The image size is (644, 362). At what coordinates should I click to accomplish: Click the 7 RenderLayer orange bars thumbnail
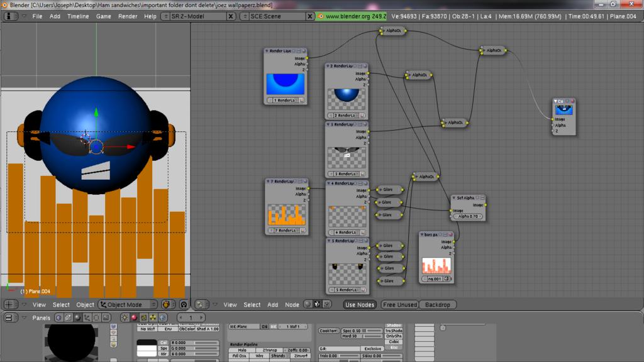(x=287, y=214)
